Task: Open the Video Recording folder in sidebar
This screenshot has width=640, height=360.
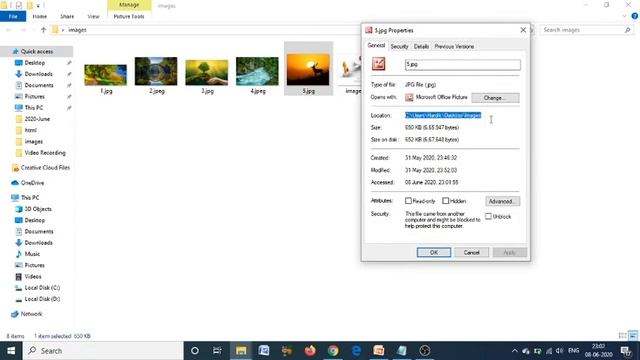Action: [44, 153]
